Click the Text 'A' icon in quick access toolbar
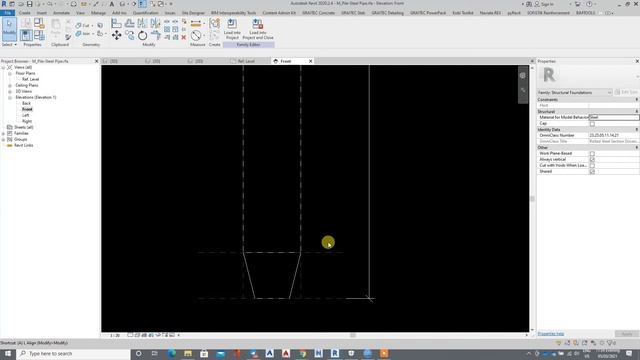The width and height of the screenshot is (640, 360). pyautogui.click(x=111, y=4)
